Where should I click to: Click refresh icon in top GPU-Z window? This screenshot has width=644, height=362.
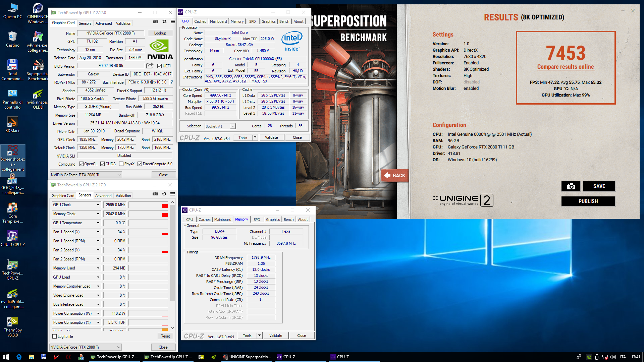(x=164, y=21)
